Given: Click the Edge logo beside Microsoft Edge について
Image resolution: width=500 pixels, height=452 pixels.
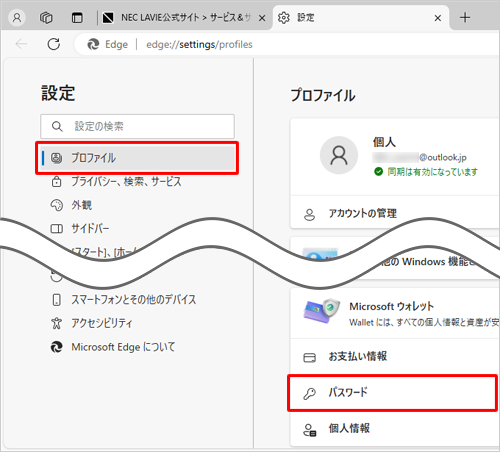Looking at the screenshot, I should 57,347.
